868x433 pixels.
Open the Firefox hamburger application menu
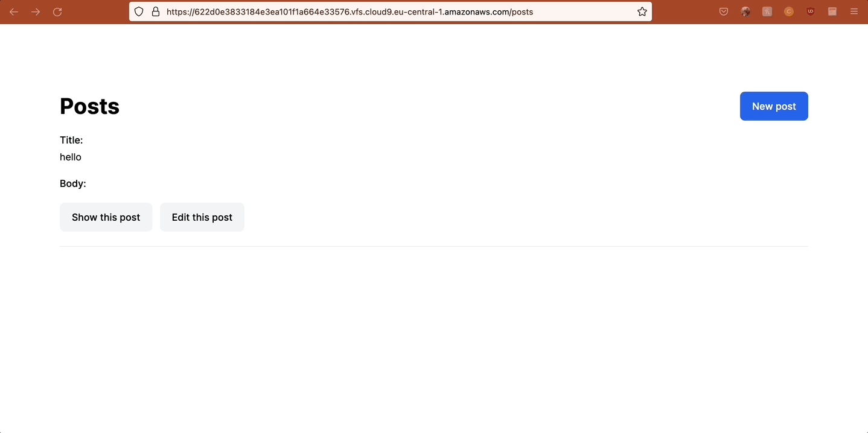tap(854, 11)
